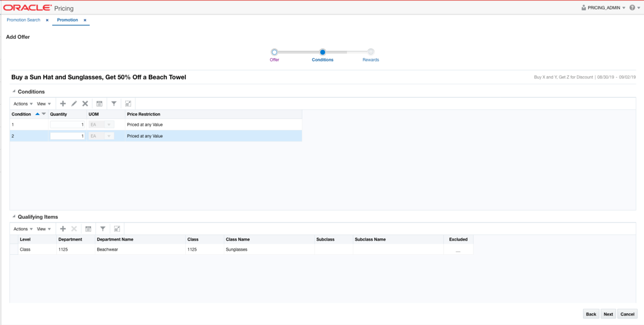Close the Promotion tab

click(85, 20)
